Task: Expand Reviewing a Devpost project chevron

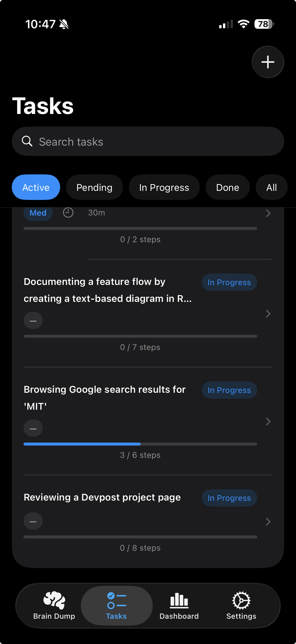Action: point(268,522)
